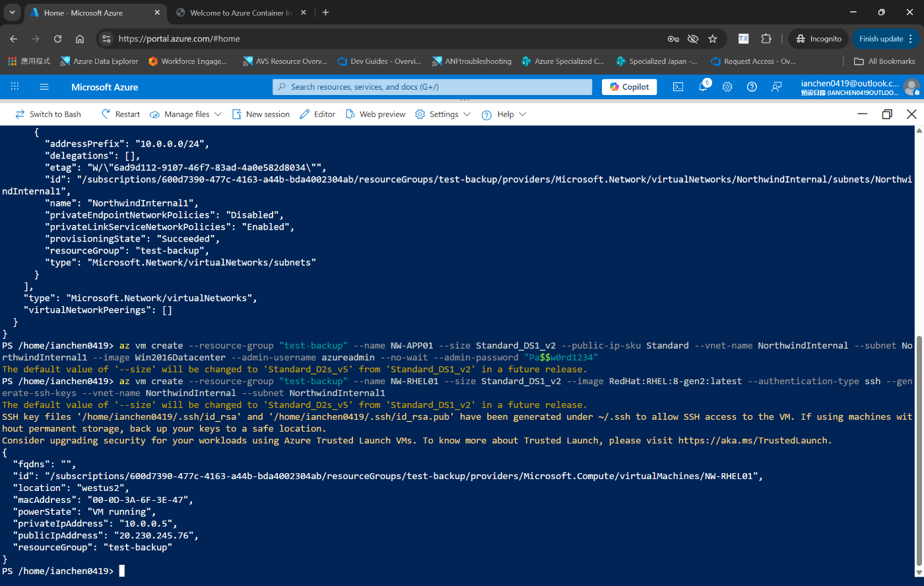
Task: Click the terminal scrollbar down arrow
Action: pyautogui.click(x=919, y=572)
